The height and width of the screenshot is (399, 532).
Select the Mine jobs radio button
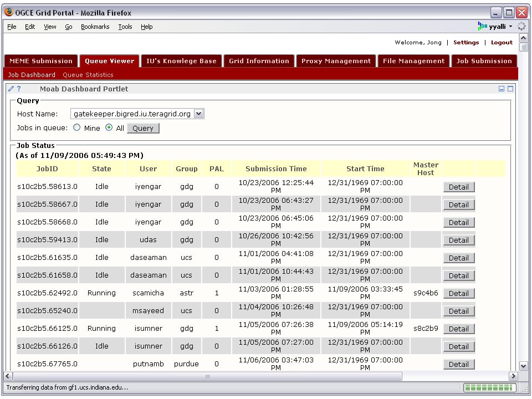(x=77, y=127)
